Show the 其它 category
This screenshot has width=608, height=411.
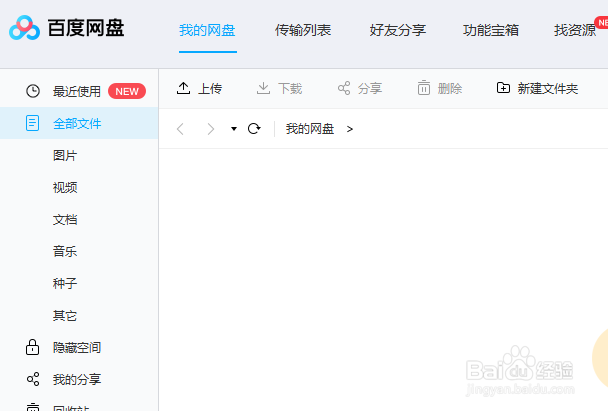pos(65,316)
